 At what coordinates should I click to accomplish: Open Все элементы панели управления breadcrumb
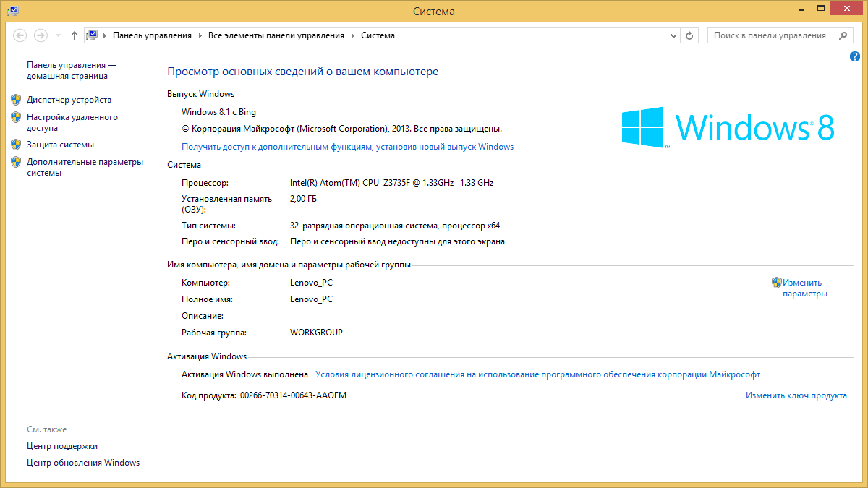(x=276, y=35)
